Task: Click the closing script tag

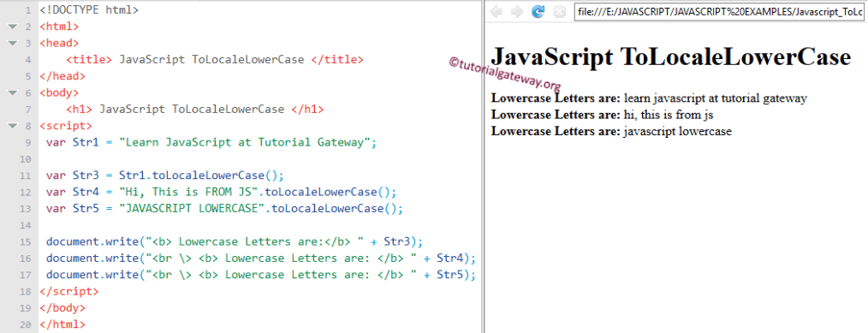Action: [69, 292]
